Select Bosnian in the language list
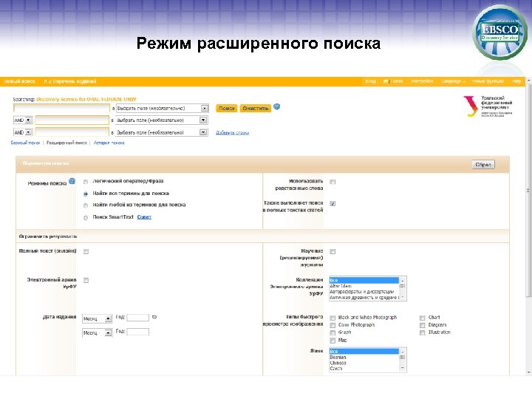Viewport: 532px width, 399px height. [x=364, y=358]
